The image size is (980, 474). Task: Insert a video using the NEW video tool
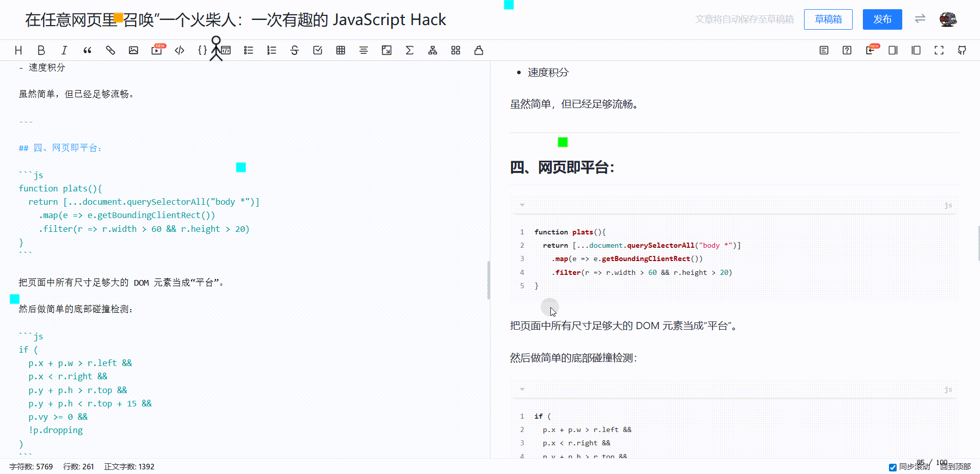click(x=157, y=50)
